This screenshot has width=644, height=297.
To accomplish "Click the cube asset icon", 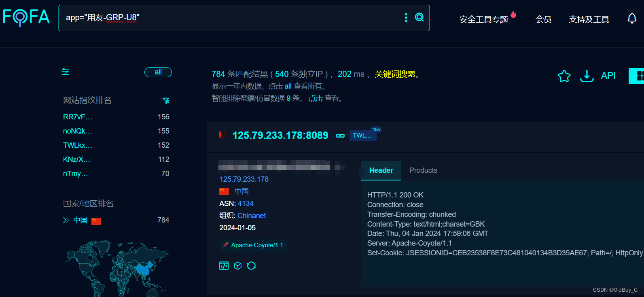I will click(238, 265).
